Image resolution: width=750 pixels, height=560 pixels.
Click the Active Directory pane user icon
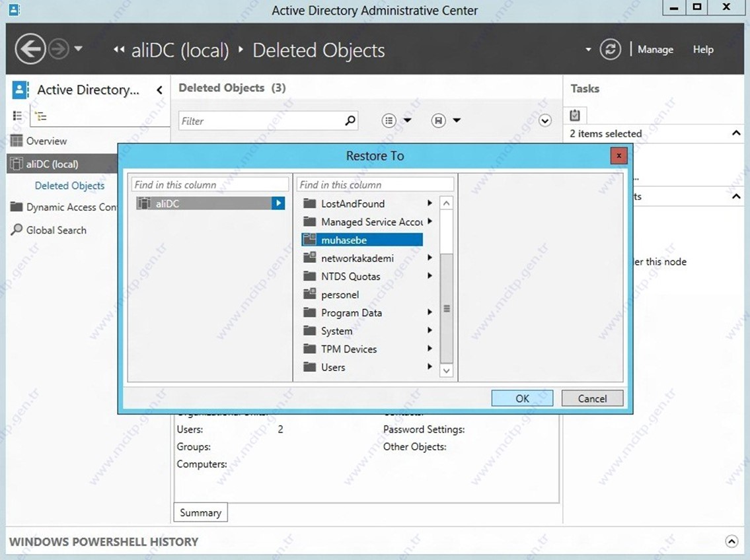click(20, 89)
